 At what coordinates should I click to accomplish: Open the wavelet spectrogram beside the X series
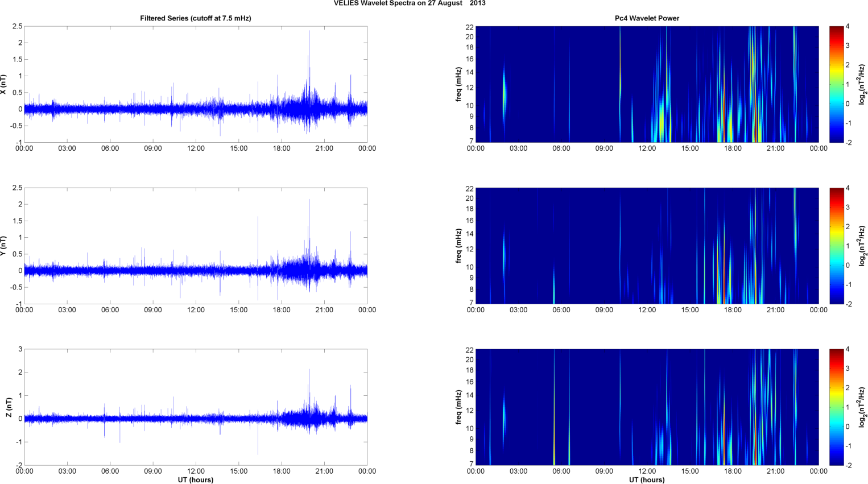click(647, 84)
